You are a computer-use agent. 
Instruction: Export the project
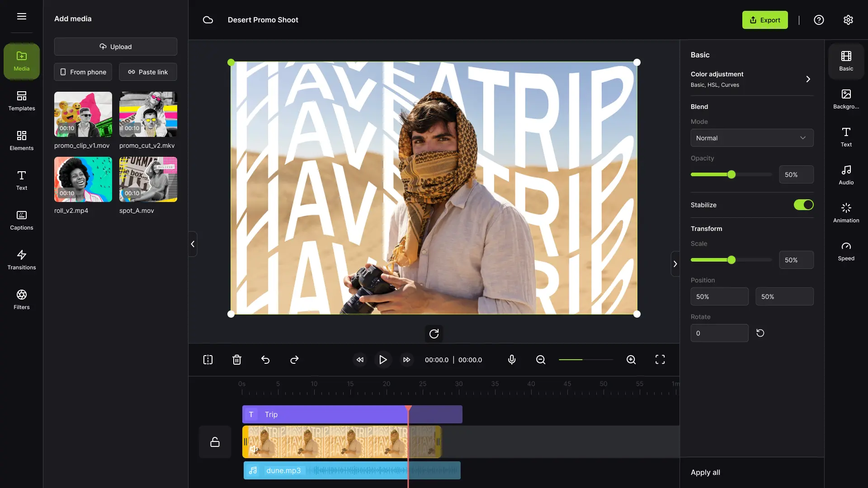[765, 20]
